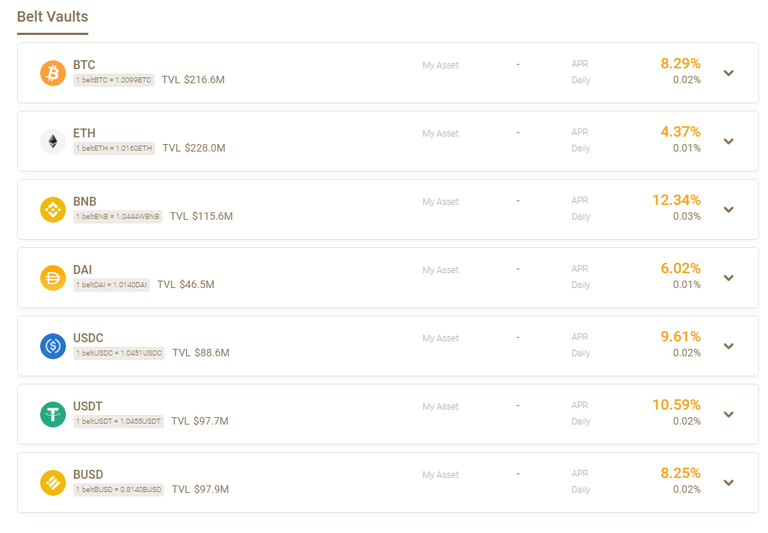The height and width of the screenshot is (533, 768).
Task: Click the USDT 10.59% APR value
Action: [676, 405]
